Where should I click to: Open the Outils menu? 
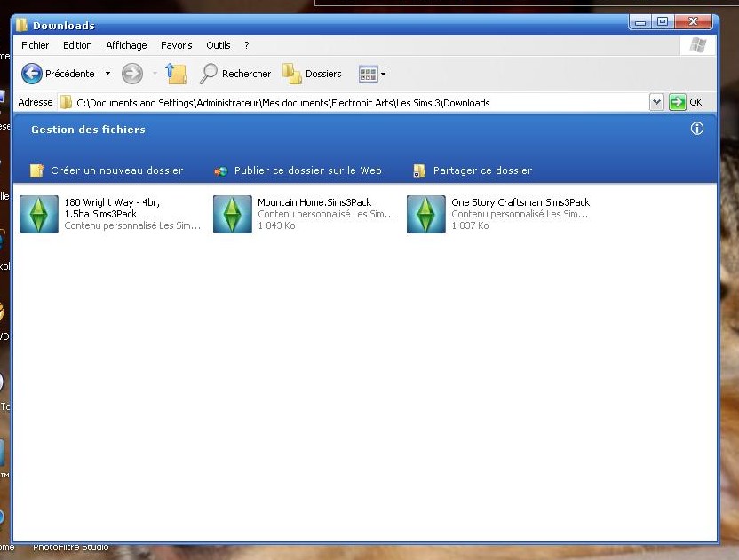(219, 45)
